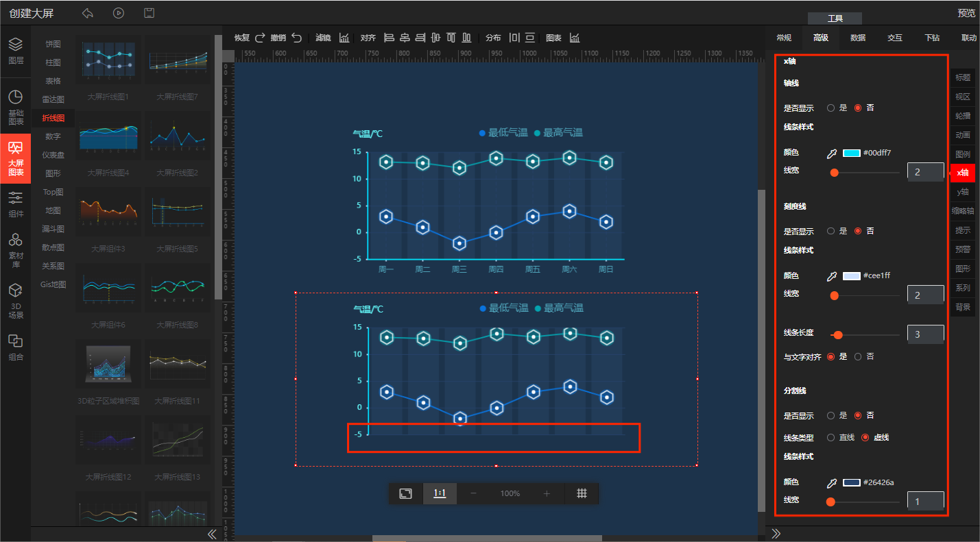Click the fit-to-screen icon in zoom bar
This screenshot has width=980, height=542.
pyautogui.click(x=406, y=493)
